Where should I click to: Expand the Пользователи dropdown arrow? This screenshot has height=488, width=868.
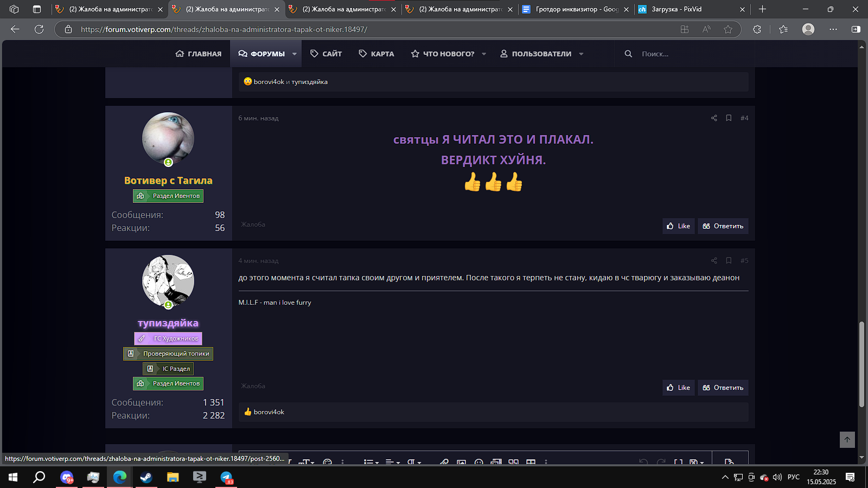click(581, 54)
